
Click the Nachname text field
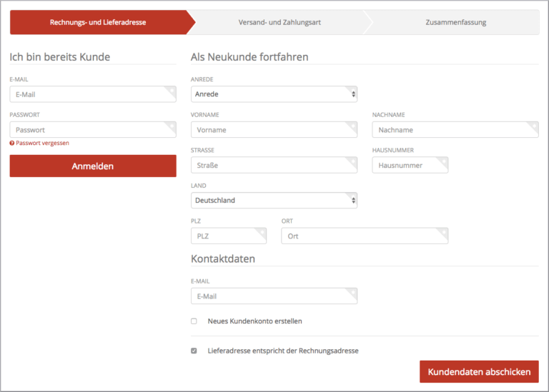point(455,130)
